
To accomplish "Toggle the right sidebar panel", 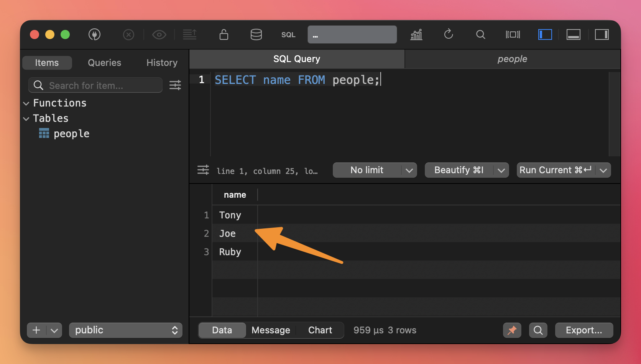I will click(x=602, y=34).
